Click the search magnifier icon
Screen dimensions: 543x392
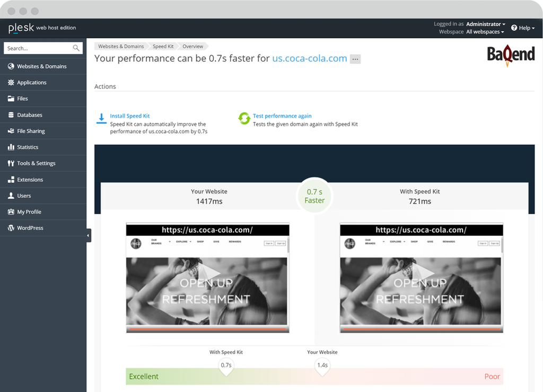click(x=76, y=48)
